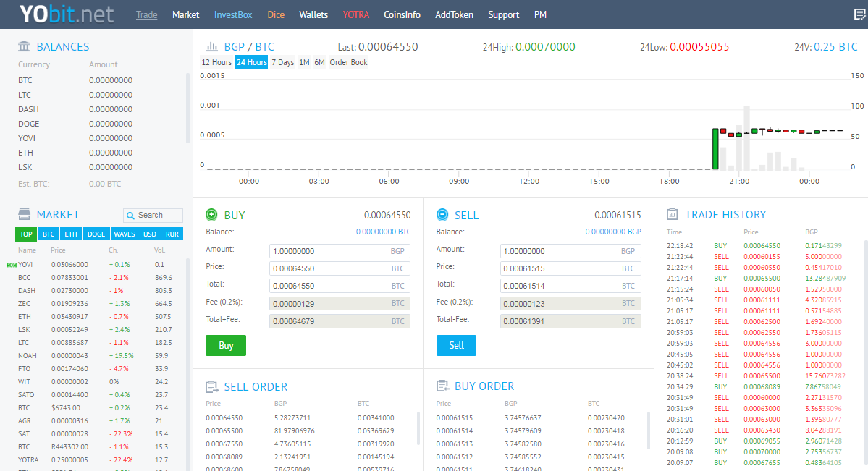Show the 6M chart range
Viewport: 868px width, 471px height.
coord(319,62)
